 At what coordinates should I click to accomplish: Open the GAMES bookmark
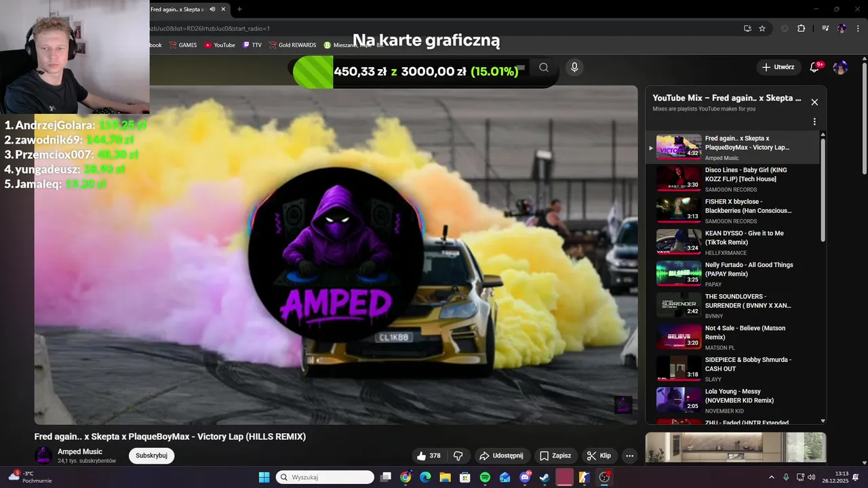183,45
